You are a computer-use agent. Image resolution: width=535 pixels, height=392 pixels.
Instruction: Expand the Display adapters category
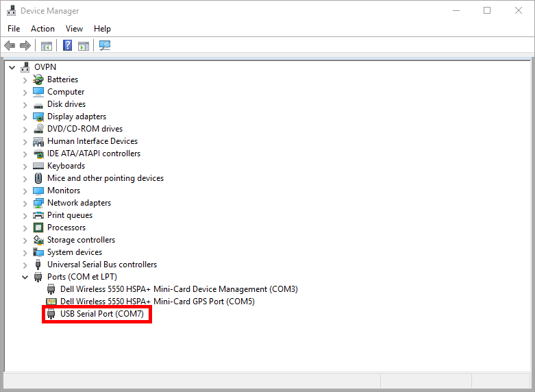[x=25, y=117]
